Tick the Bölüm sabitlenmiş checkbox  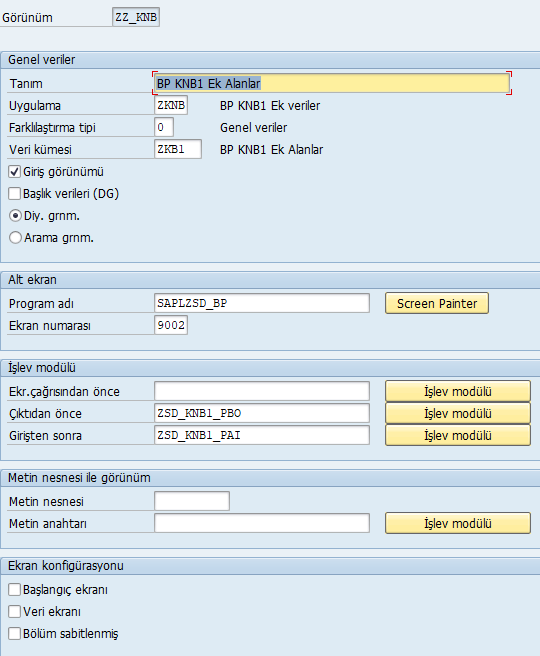click(14, 633)
